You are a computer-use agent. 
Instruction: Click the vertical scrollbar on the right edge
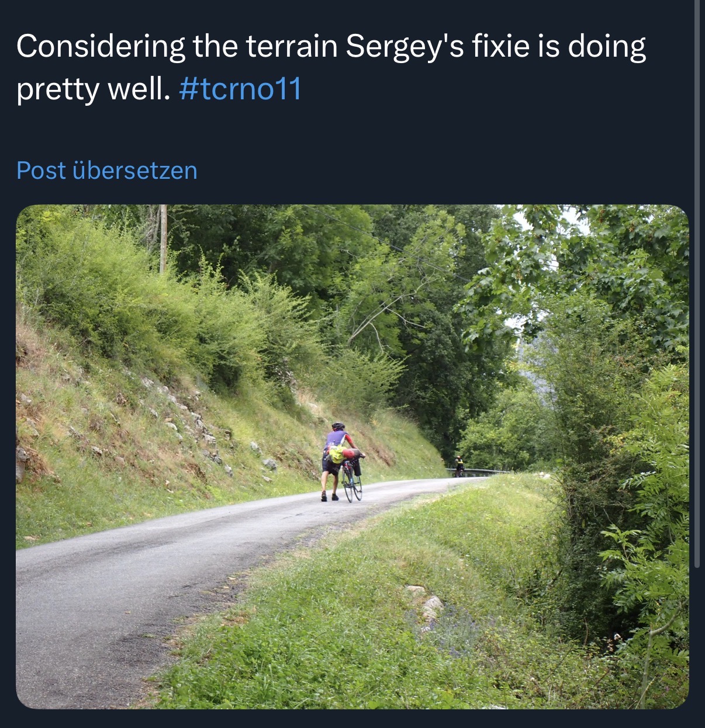pyautogui.click(x=696, y=292)
